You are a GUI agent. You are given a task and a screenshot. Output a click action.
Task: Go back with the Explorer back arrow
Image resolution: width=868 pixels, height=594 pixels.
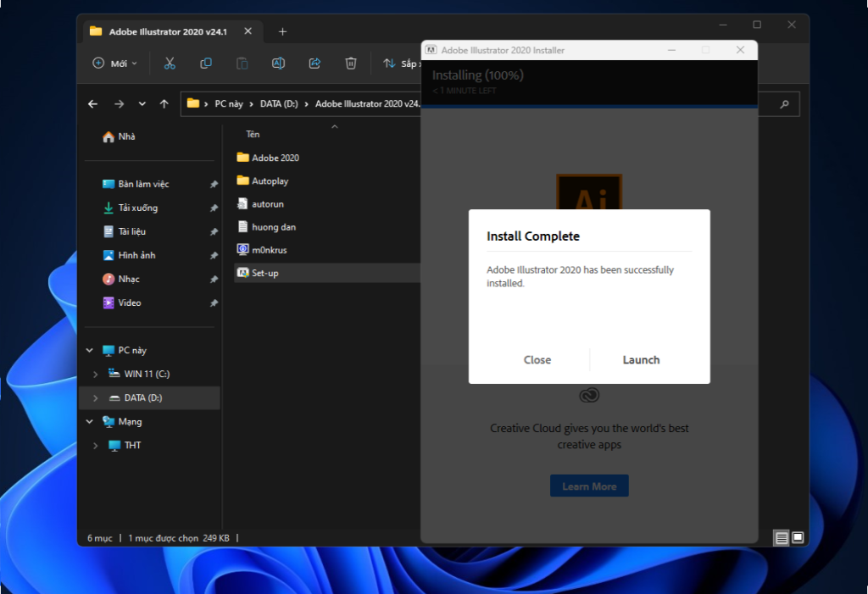click(93, 104)
